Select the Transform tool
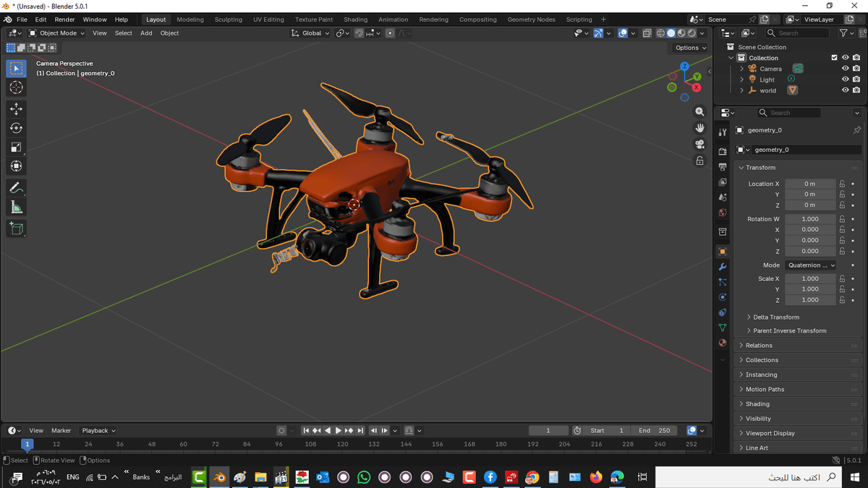This screenshot has height=488, width=868. [16, 166]
